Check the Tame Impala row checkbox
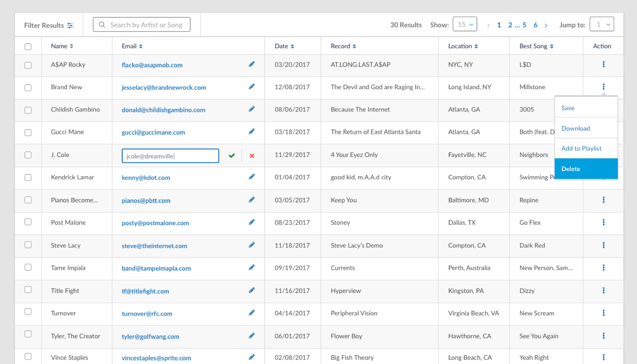The height and width of the screenshot is (364, 637). (28, 267)
